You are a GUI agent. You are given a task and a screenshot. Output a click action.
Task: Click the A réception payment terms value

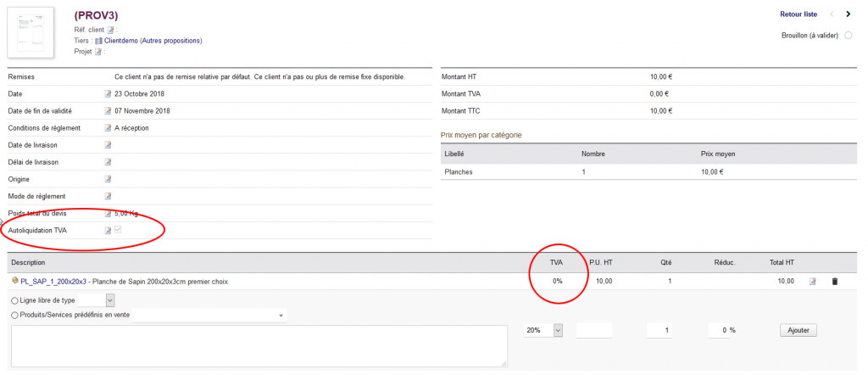click(x=131, y=128)
